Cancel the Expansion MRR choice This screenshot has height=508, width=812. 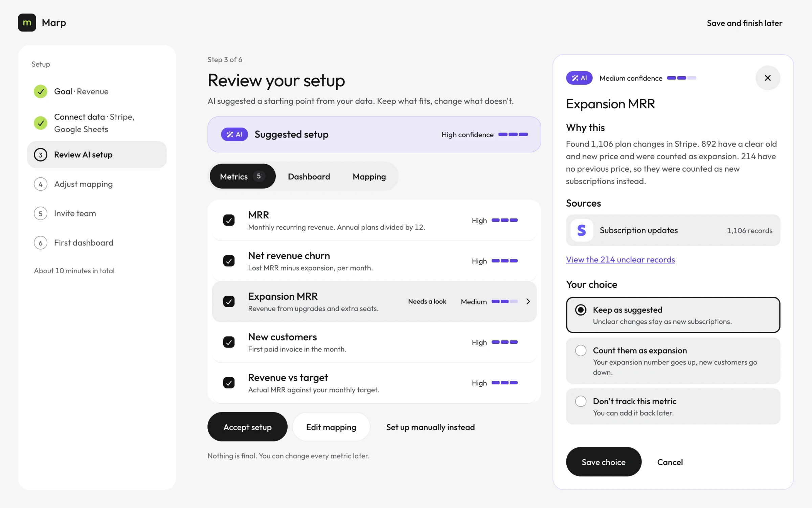(670, 462)
